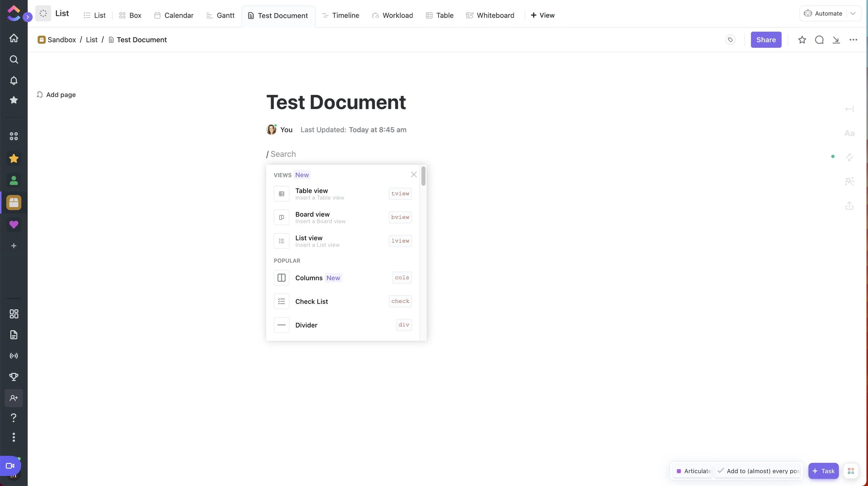This screenshot has width=868, height=486.
Task: Click the slash menu scrollbar thumb
Action: point(423,176)
